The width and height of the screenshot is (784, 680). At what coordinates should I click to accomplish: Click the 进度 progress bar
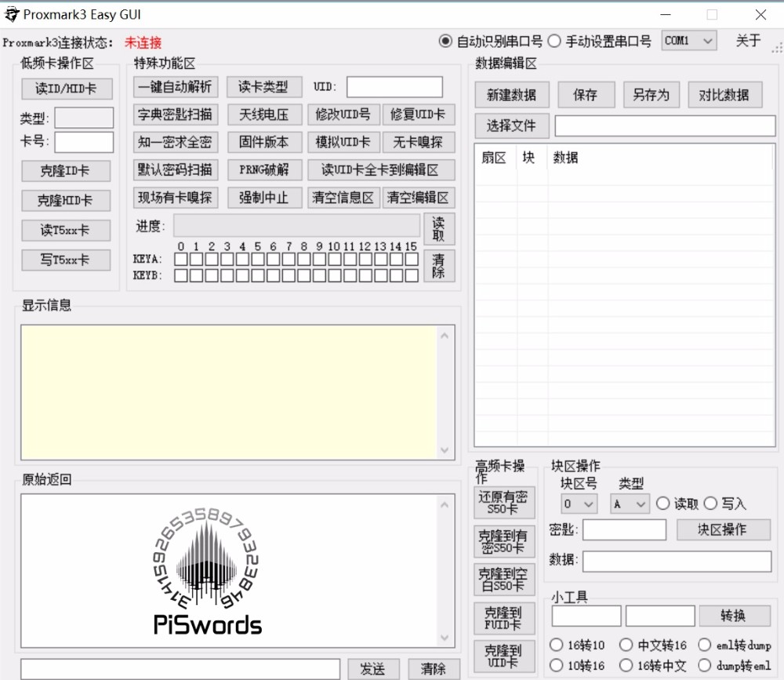[297, 226]
